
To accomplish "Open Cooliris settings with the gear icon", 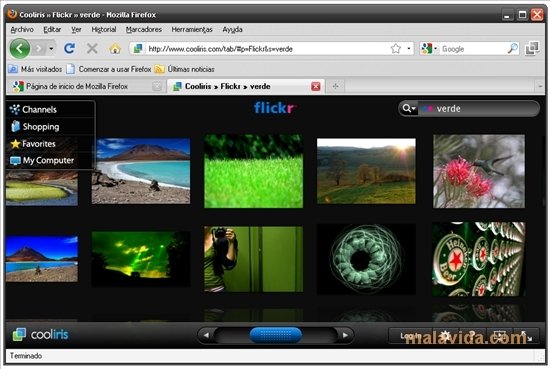I will tap(445, 336).
